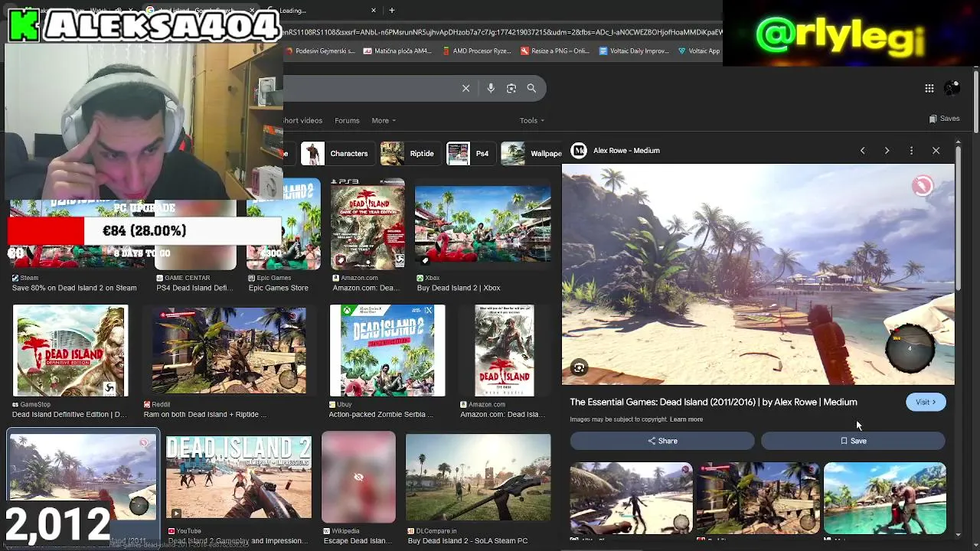Open DLCompare Dead Island 2 SoLA thumbnail
The height and width of the screenshot is (551, 980).
click(x=478, y=478)
